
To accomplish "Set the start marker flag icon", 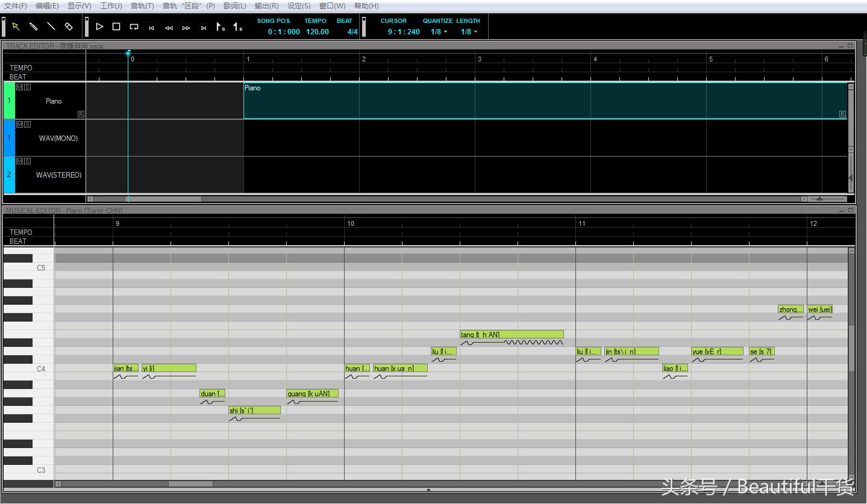I will click(221, 27).
